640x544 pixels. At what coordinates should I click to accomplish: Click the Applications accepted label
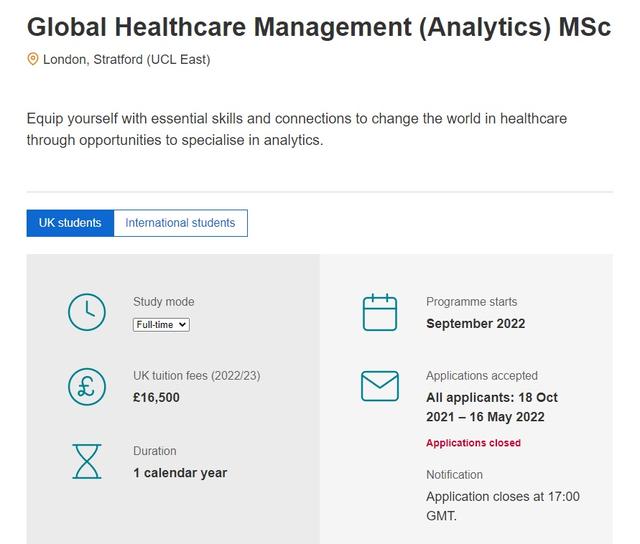(x=482, y=376)
